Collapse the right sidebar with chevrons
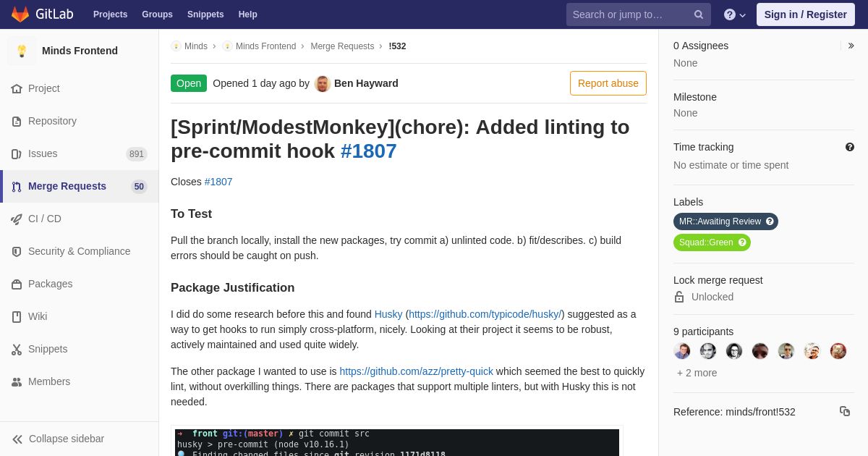The width and height of the screenshot is (868, 456). click(851, 46)
